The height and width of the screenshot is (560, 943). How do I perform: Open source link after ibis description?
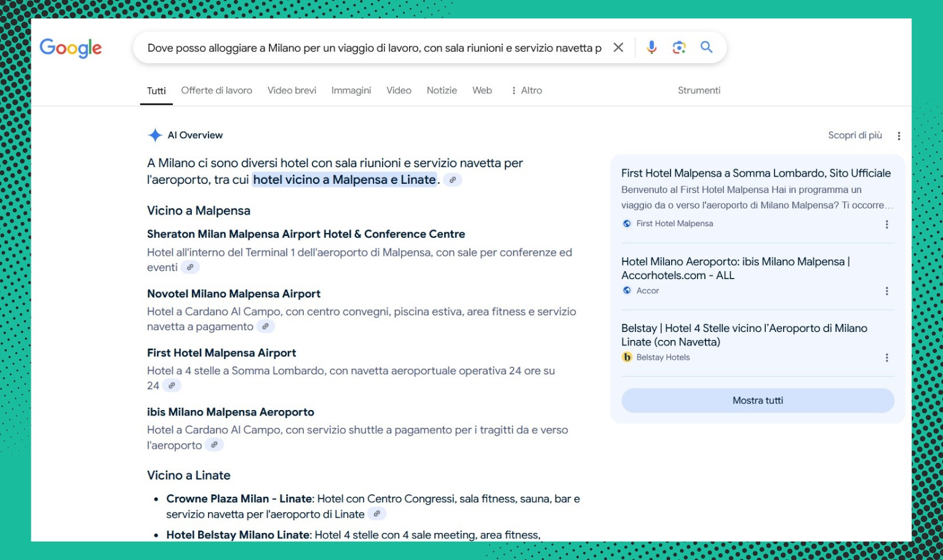coord(214,445)
